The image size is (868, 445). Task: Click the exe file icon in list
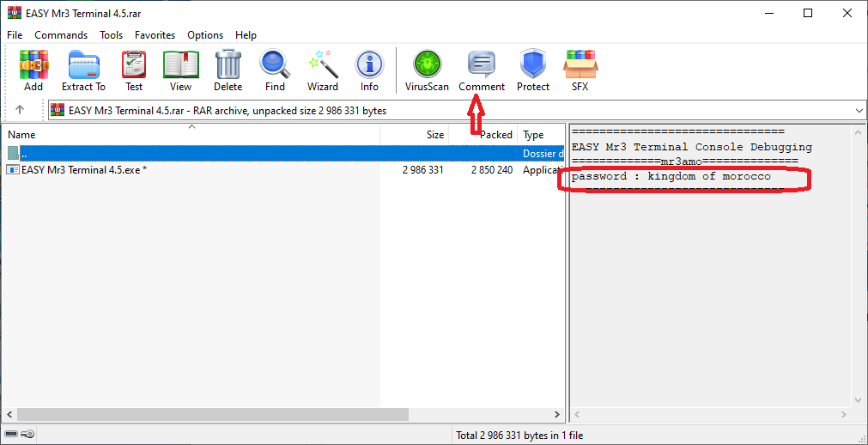tap(12, 169)
